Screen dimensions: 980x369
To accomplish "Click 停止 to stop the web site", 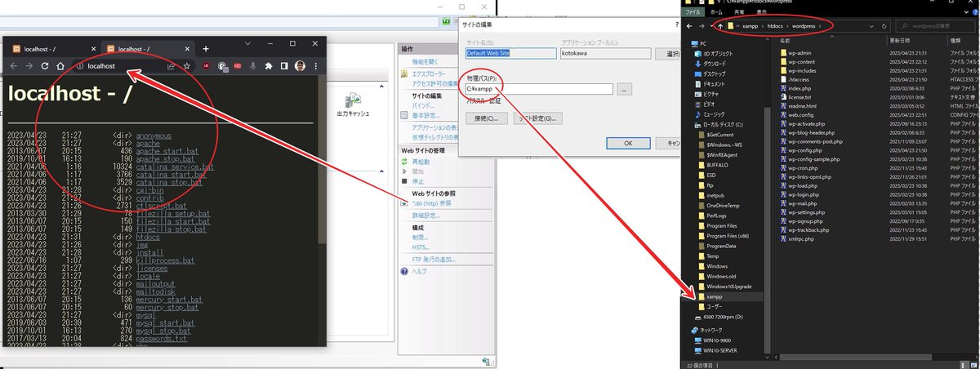I will point(418,182).
